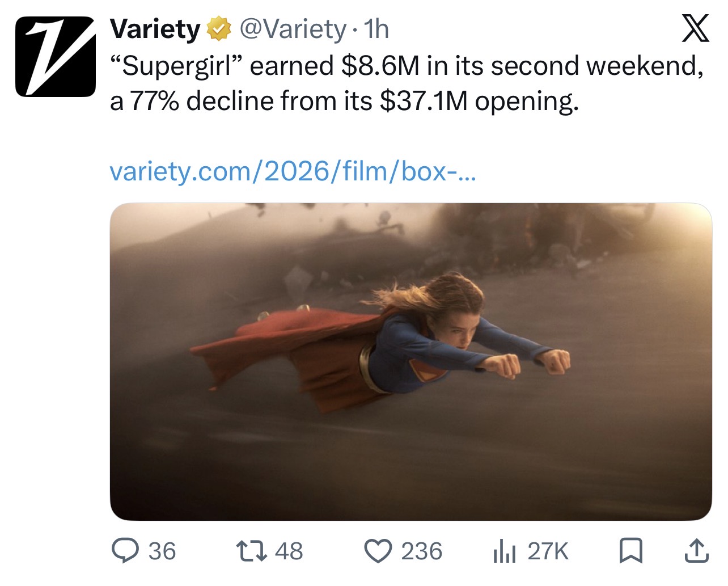Click the gold verified badge next to Variety
The height and width of the screenshot is (586, 728).
(x=219, y=29)
